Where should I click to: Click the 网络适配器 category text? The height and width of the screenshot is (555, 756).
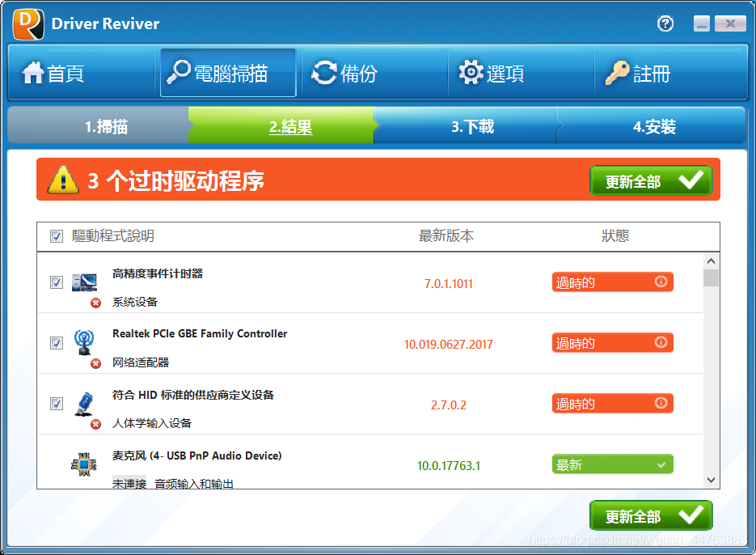pyautogui.click(x=141, y=362)
